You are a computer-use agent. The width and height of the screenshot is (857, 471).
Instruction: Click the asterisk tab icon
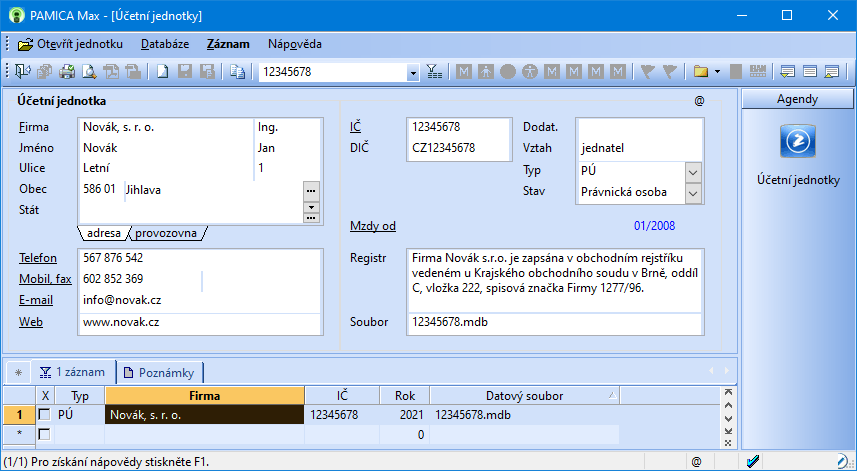click(18, 373)
